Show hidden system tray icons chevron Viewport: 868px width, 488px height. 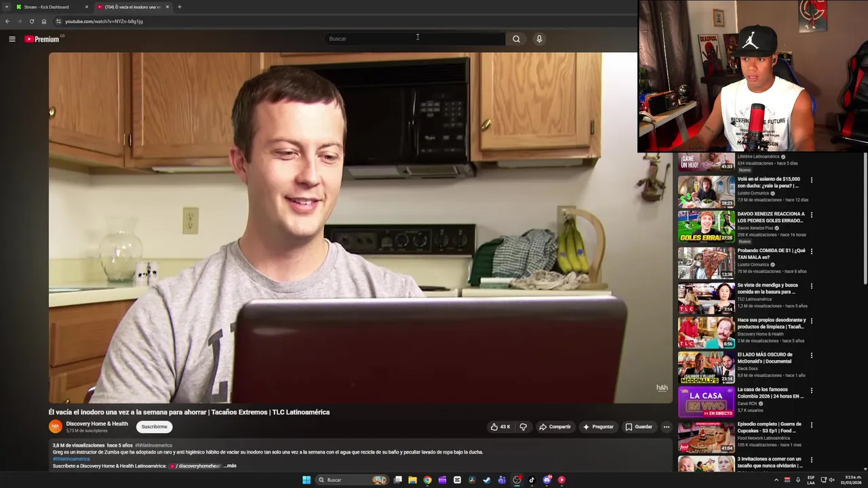(x=776, y=480)
